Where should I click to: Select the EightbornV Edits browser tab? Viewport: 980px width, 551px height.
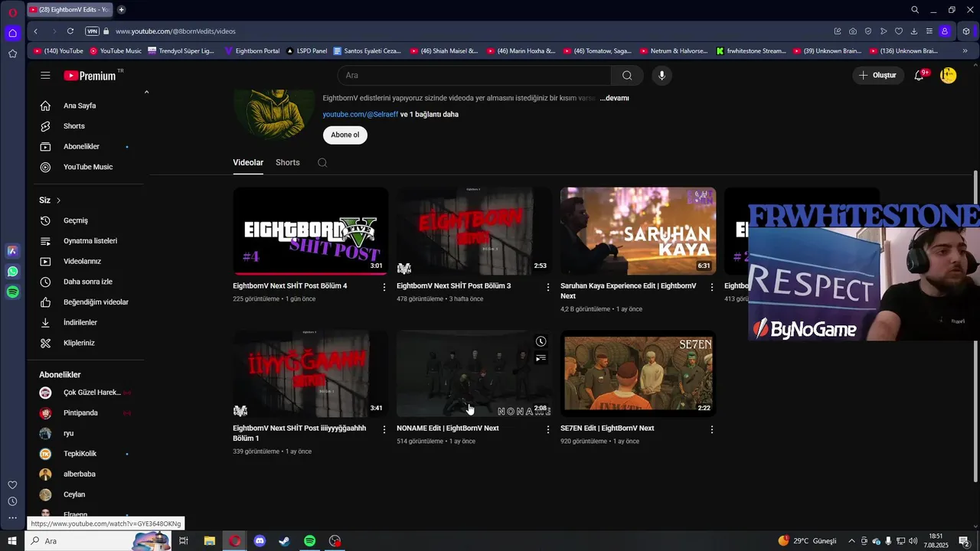pos(68,10)
